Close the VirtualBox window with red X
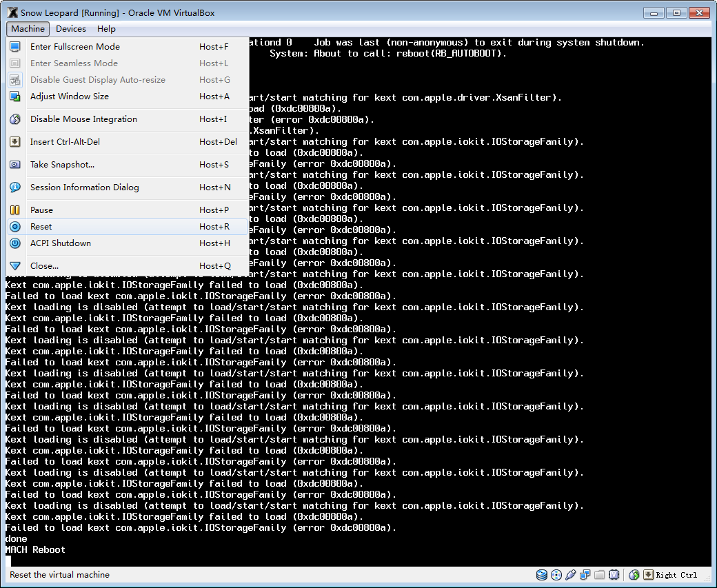717x588 pixels. 699,13
